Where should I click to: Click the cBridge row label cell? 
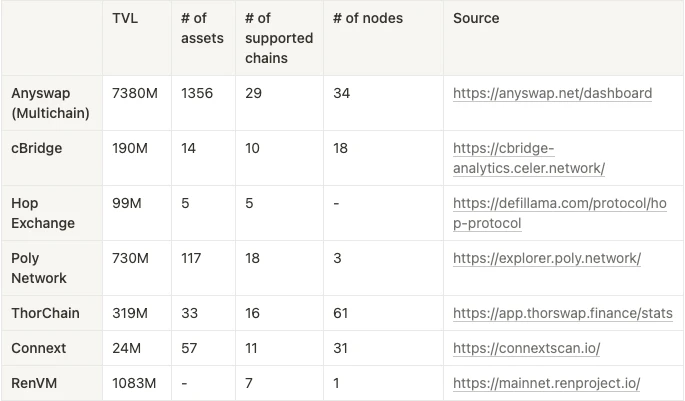pos(37,148)
